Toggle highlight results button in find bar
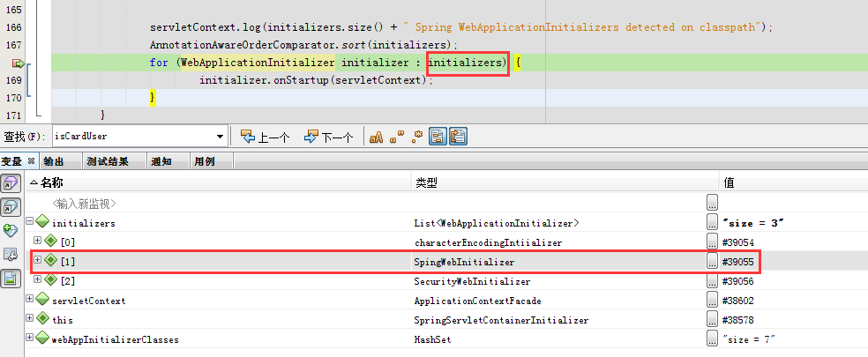The image size is (868, 357). tap(438, 136)
